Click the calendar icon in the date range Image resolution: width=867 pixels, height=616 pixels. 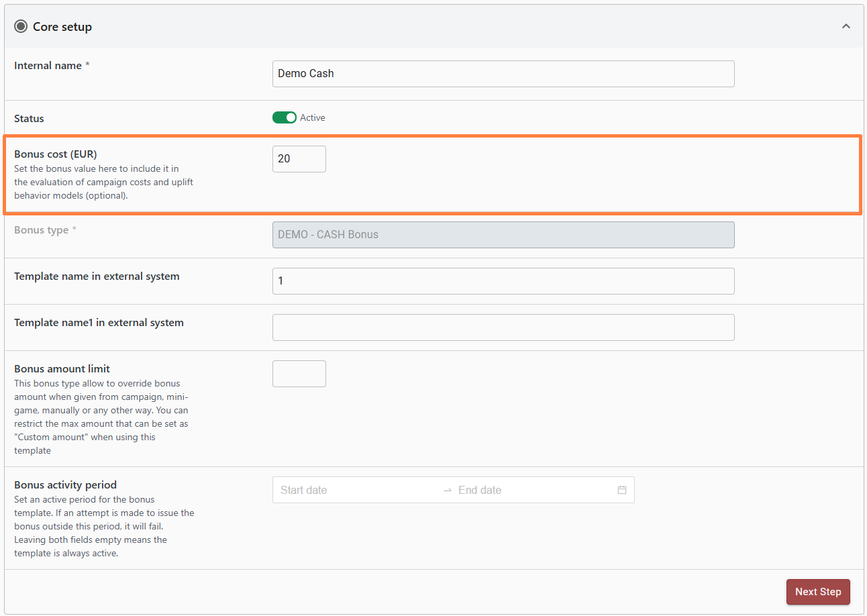tap(621, 490)
